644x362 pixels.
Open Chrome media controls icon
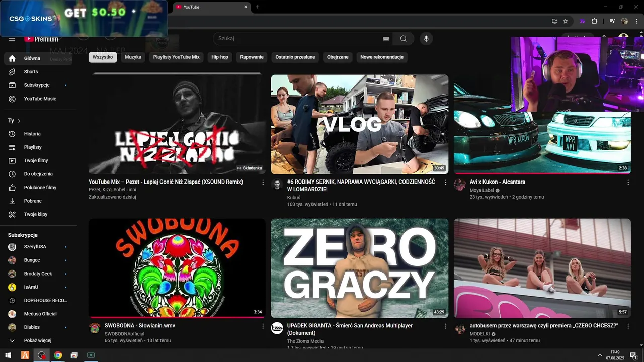pyautogui.click(x=612, y=21)
